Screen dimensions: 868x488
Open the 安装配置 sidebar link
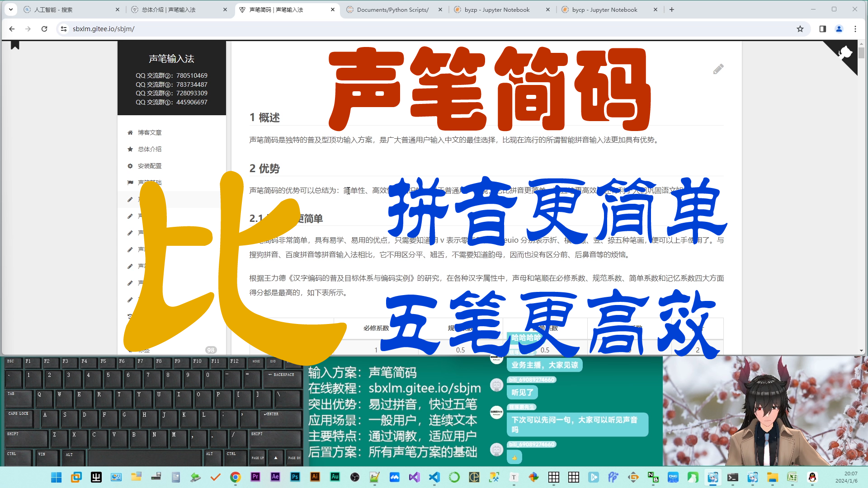pyautogui.click(x=150, y=166)
